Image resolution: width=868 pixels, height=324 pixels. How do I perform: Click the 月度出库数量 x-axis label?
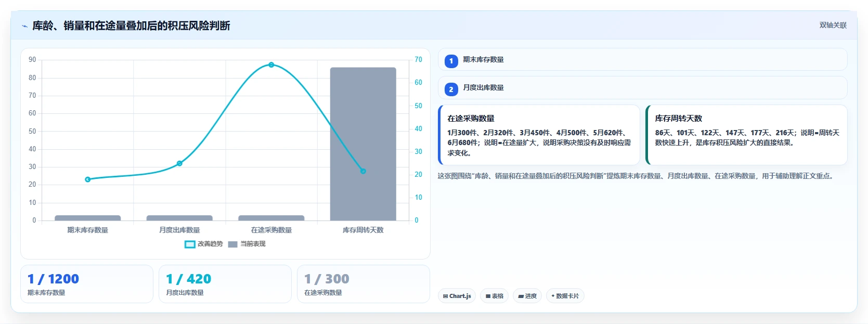pyautogui.click(x=179, y=230)
